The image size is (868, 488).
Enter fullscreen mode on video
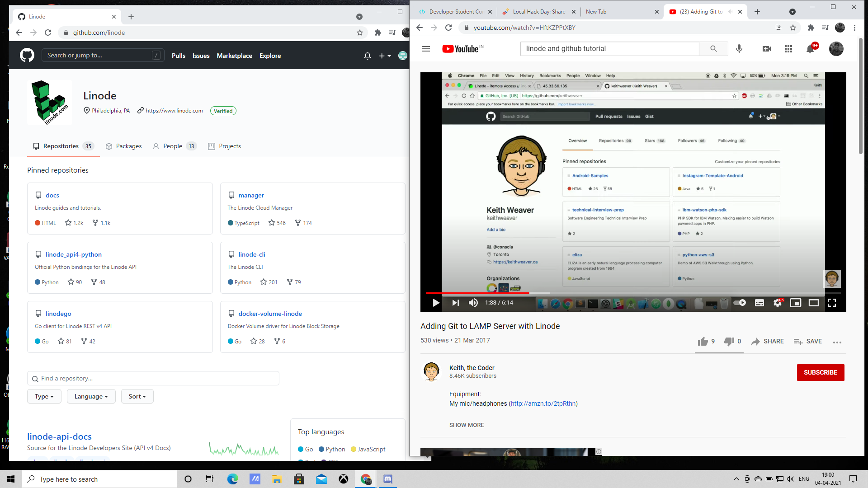pyautogui.click(x=832, y=303)
